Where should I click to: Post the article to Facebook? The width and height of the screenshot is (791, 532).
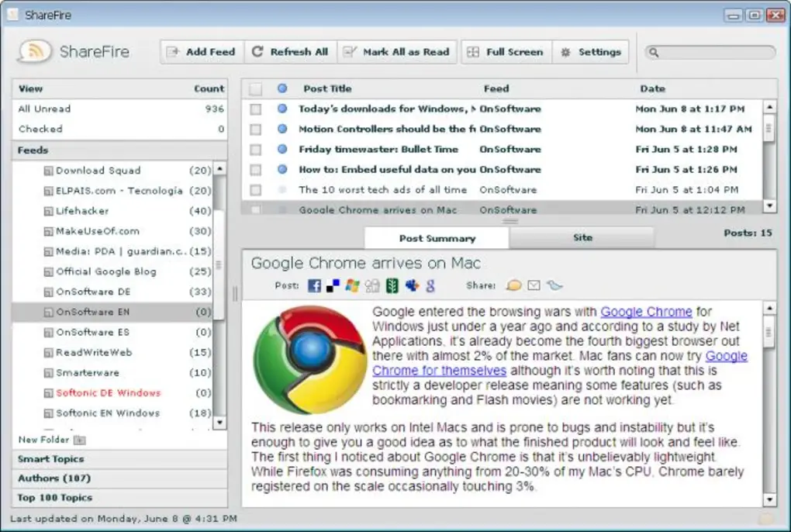coord(314,286)
